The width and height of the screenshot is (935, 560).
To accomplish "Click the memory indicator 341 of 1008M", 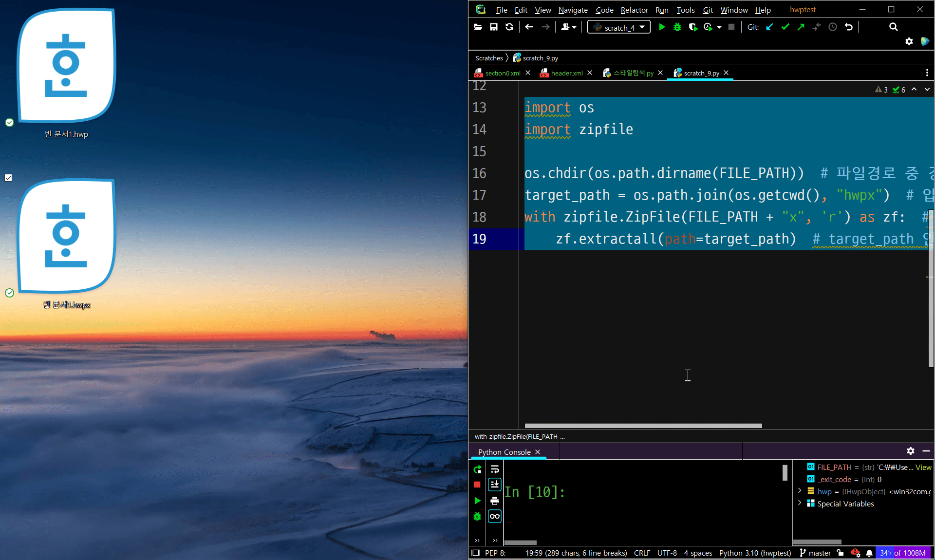I will [x=902, y=553].
